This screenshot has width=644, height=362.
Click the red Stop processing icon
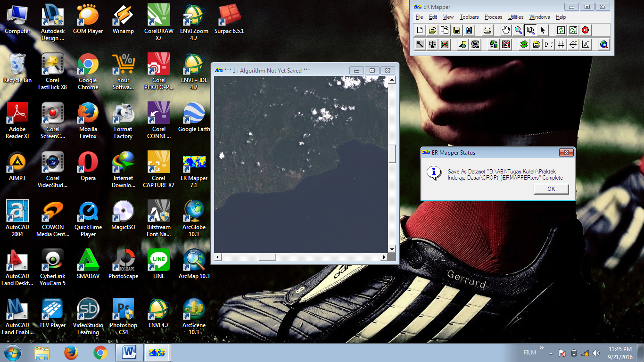[x=586, y=30]
